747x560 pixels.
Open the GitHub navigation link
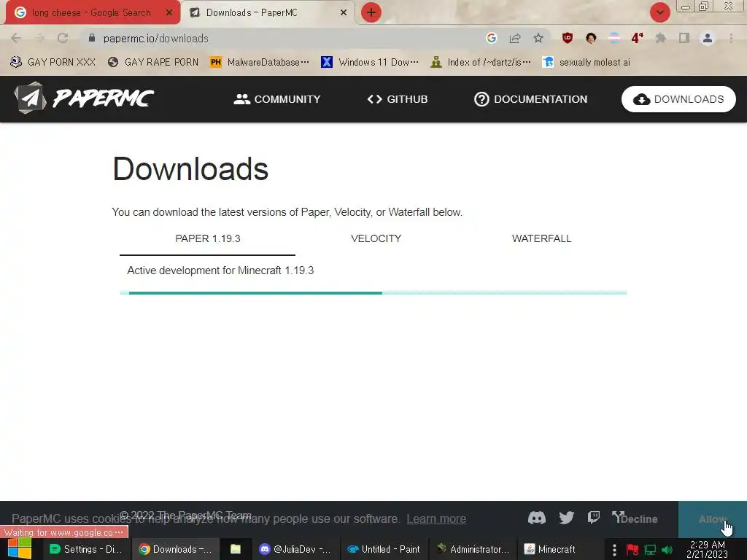coord(398,99)
